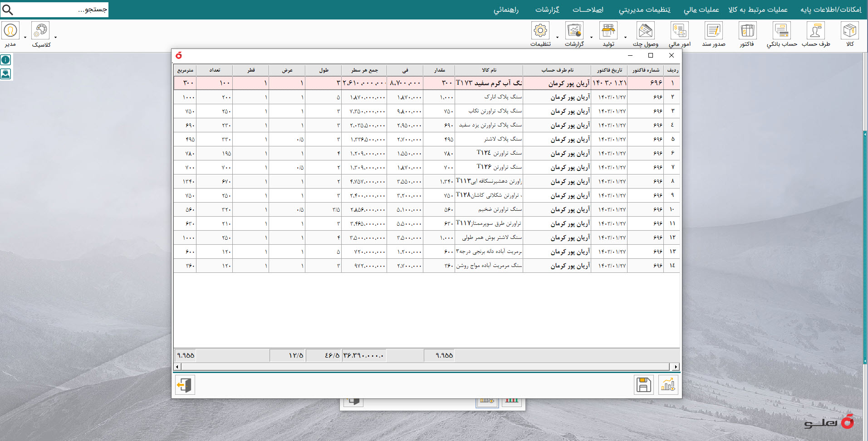
Task: Click the صدور سند document issue icon
Action: pos(713,31)
